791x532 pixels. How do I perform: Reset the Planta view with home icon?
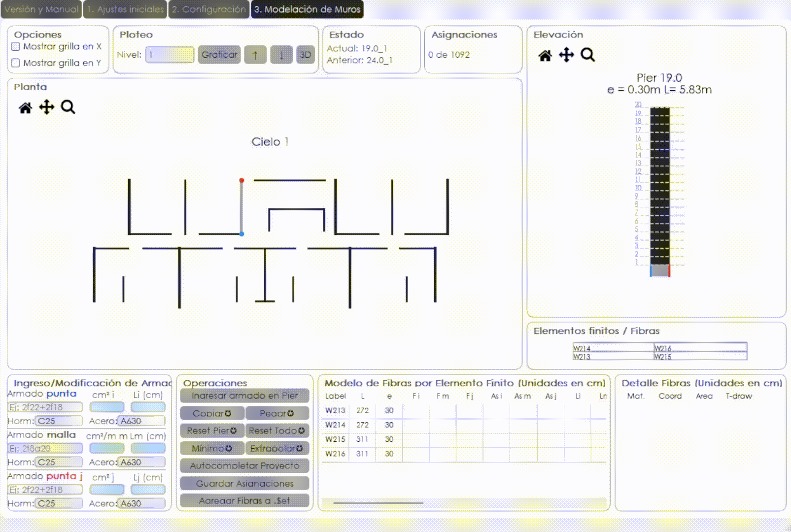[25, 107]
